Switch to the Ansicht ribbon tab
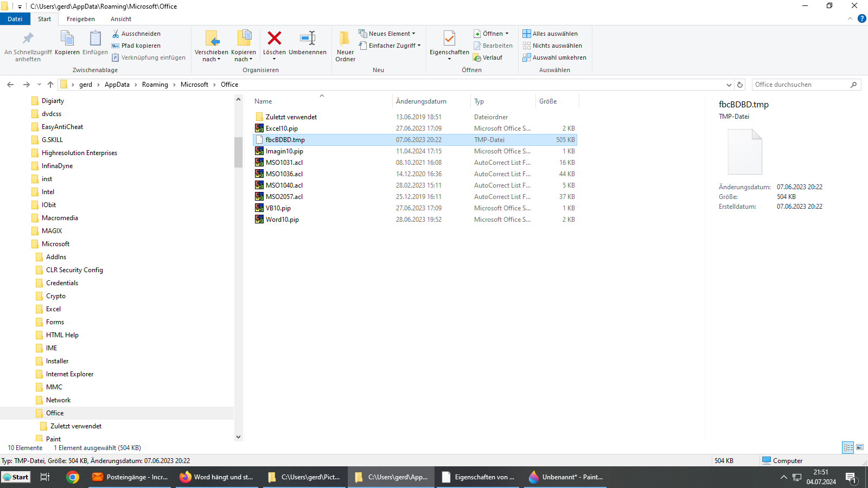The height and width of the screenshot is (488, 868). 121,19
